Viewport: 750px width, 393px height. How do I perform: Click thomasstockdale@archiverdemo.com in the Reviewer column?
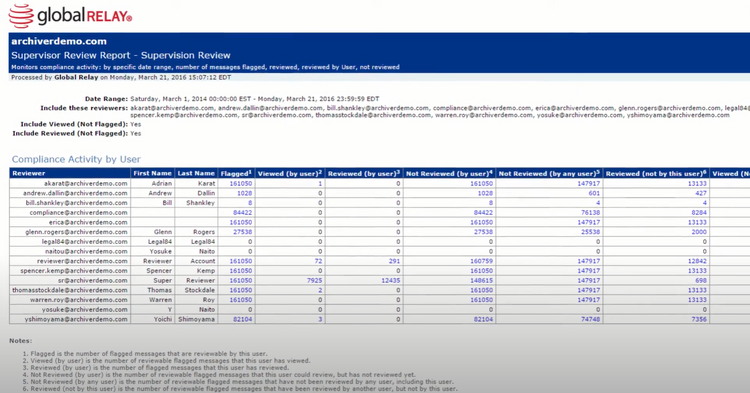tap(70, 290)
